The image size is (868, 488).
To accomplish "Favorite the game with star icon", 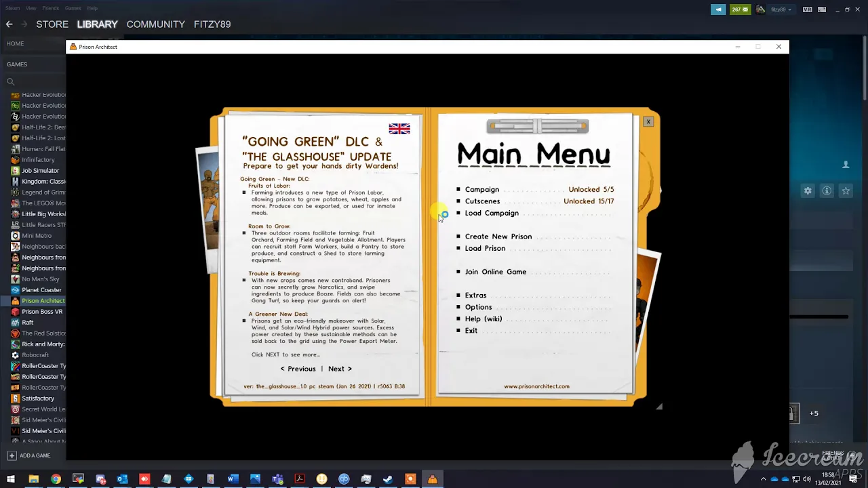I will pos(846,191).
